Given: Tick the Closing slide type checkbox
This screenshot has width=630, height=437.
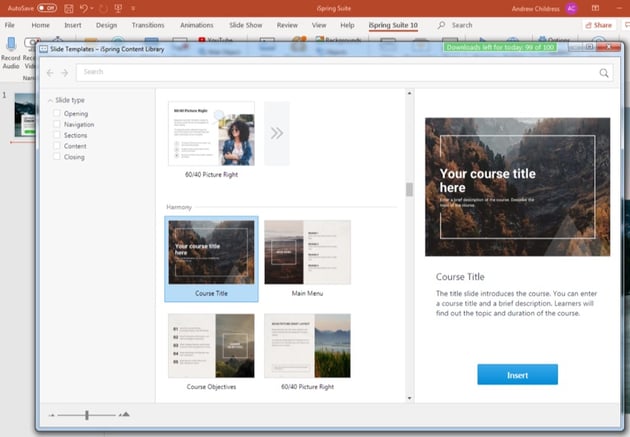Looking at the screenshot, I should pyautogui.click(x=57, y=157).
